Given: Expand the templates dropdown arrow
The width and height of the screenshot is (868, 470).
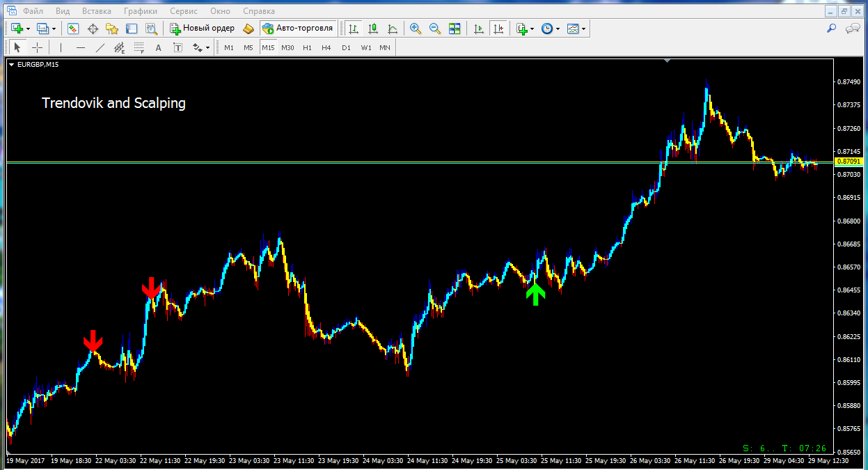Looking at the screenshot, I should (583, 29).
